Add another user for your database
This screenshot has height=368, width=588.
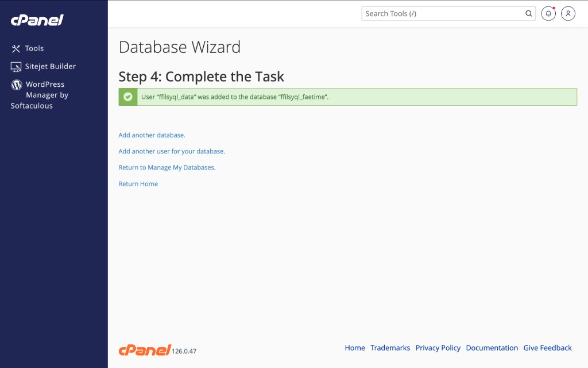(172, 151)
